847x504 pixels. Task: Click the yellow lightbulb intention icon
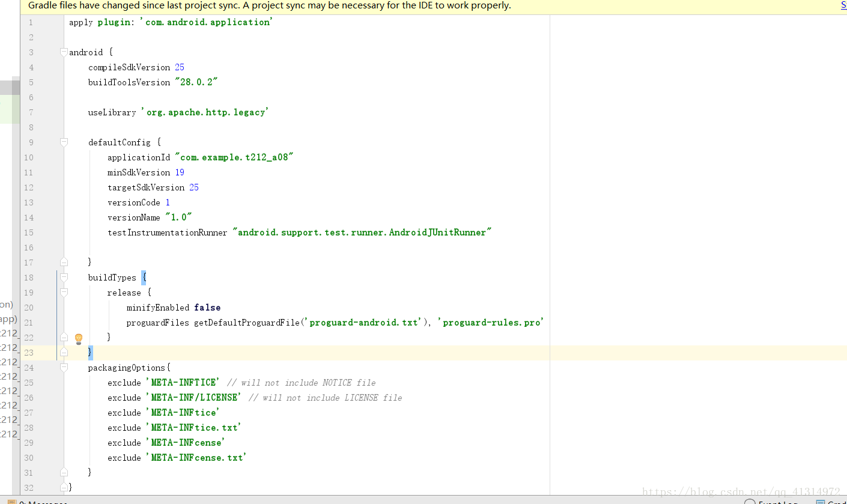[x=78, y=339]
